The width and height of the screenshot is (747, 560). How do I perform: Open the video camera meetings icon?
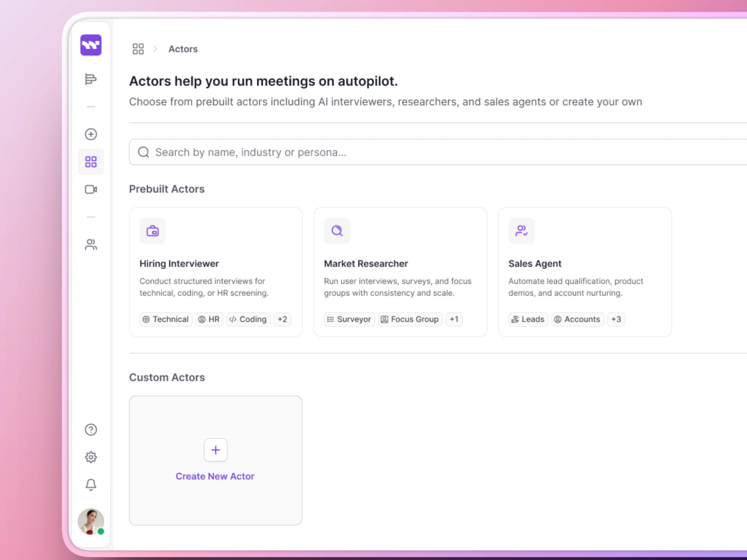pos(91,189)
